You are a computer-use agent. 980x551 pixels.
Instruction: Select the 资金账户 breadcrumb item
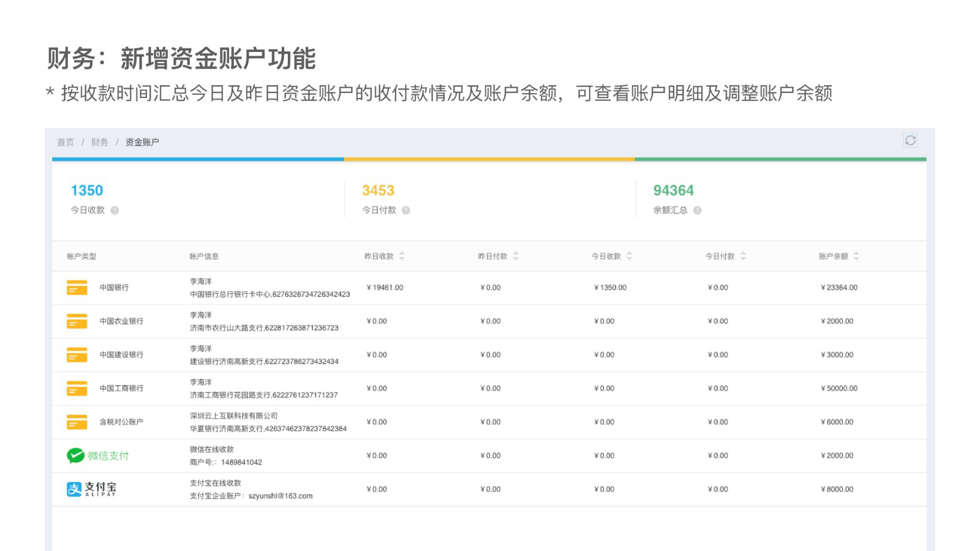142,142
